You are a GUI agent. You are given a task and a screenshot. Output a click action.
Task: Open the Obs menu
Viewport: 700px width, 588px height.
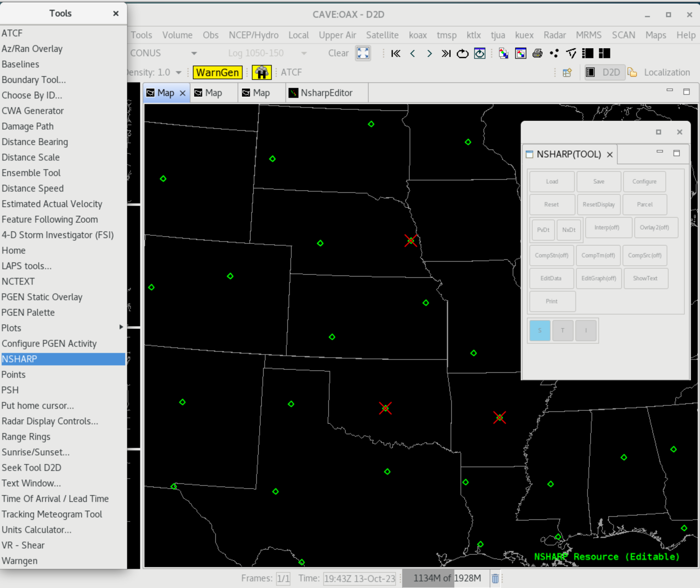211,35
